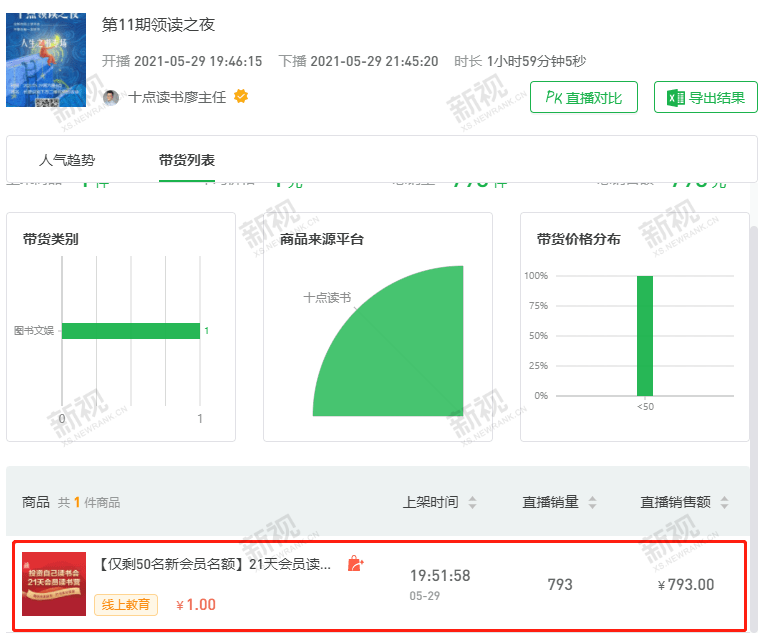This screenshot has height=640, width=764.
Task: Click the Excel icon in 导出结果 button
Action: [676, 97]
